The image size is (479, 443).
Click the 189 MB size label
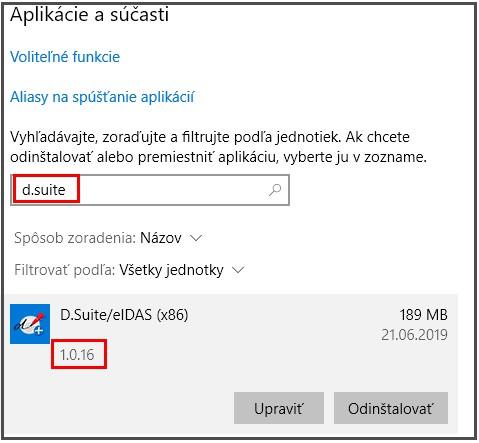tap(423, 315)
